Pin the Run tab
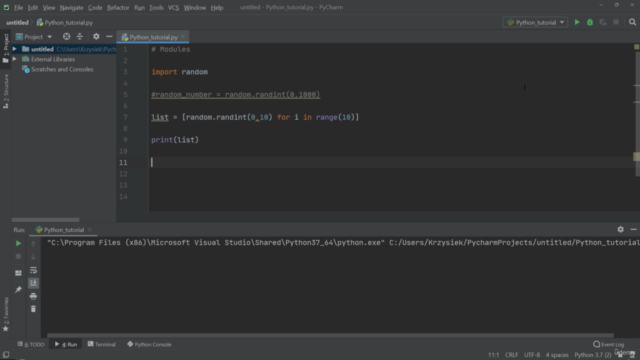Screen dimensions: 640x360 point(18,289)
